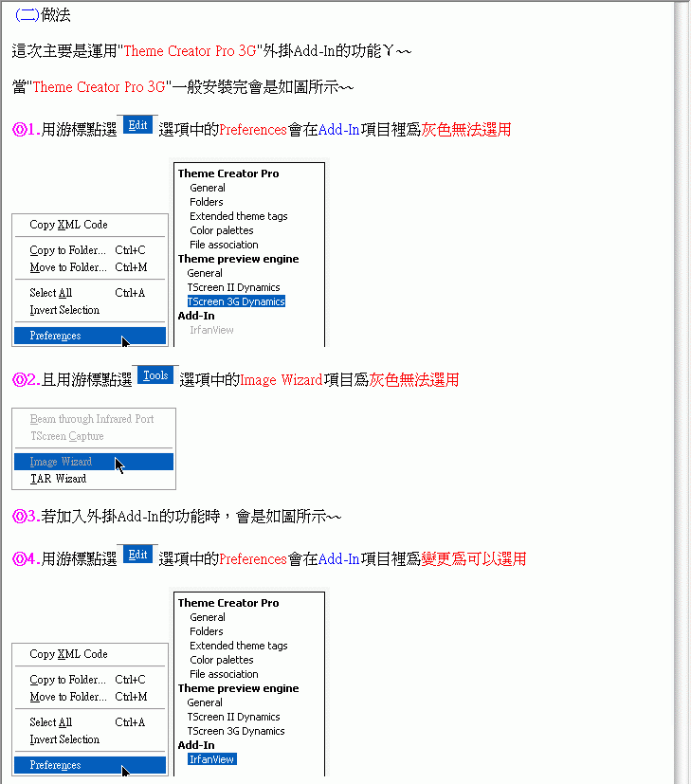Choose Copy XML Code in step 1 menu
691x784 pixels.
68,225
